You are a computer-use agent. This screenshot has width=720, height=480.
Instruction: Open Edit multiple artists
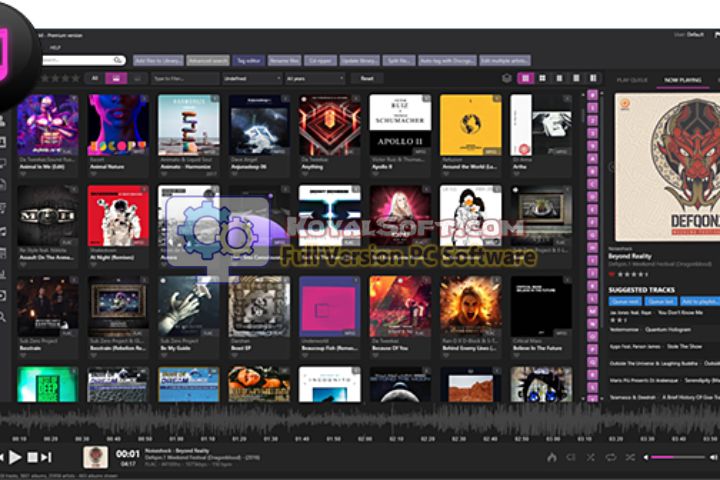tap(505, 61)
